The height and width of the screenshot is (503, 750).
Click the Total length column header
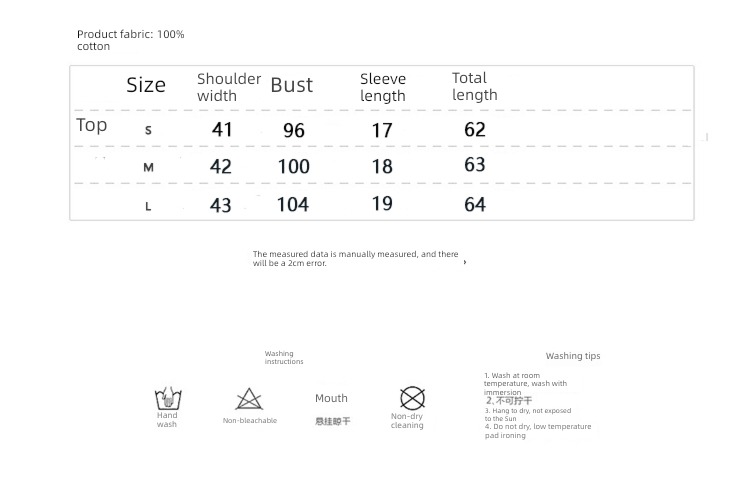pyautogui.click(x=475, y=87)
